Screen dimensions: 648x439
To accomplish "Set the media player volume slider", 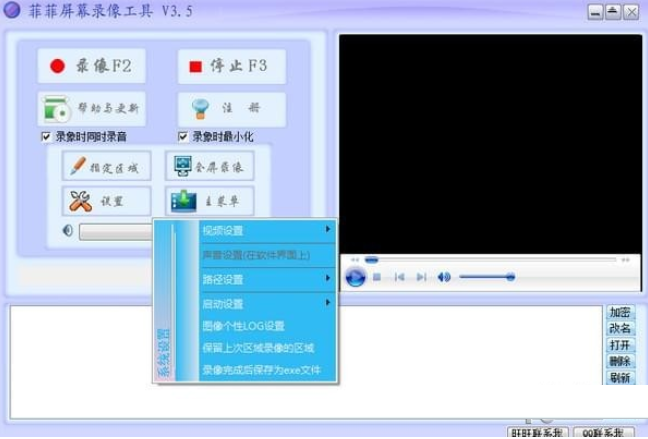I will click(487, 277).
